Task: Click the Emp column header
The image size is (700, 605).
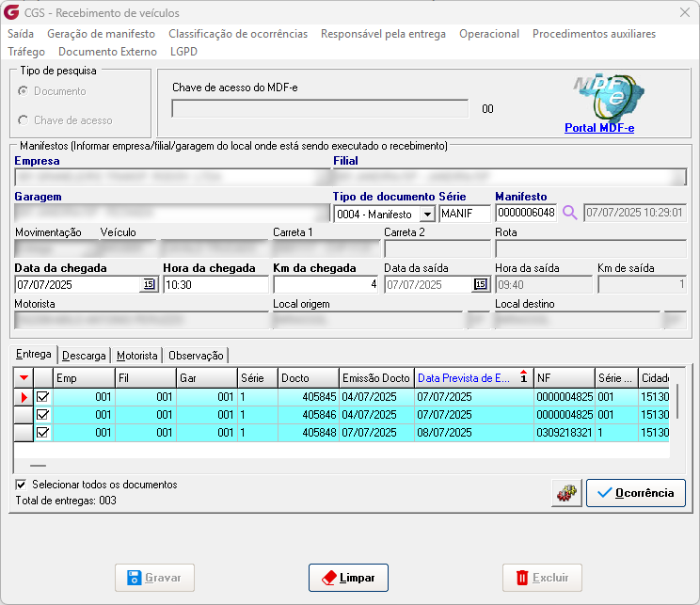Action: pos(84,378)
